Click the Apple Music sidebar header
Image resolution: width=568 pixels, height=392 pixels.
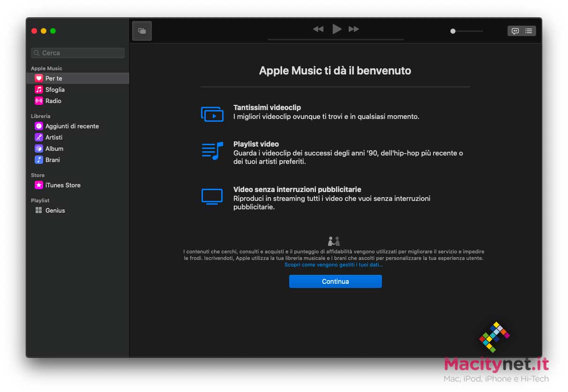[46, 68]
